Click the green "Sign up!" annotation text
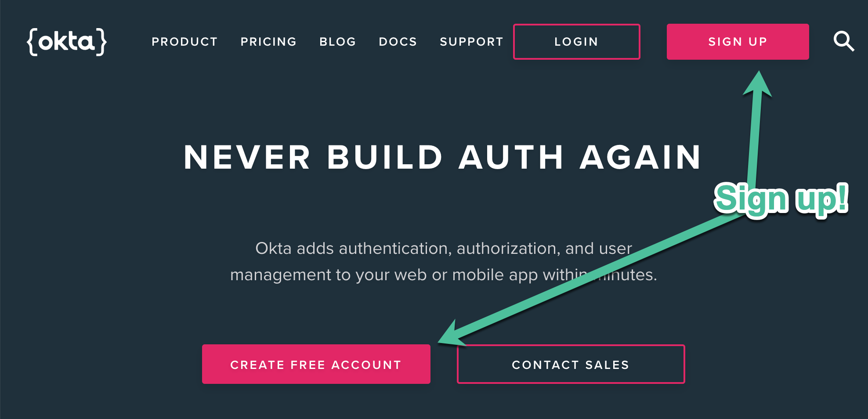This screenshot has height=419, width=868. click(781, 199)
